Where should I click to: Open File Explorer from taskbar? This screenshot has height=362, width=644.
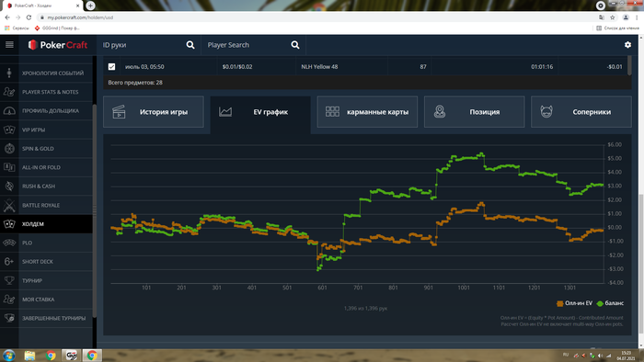click(x=29, y=355)
